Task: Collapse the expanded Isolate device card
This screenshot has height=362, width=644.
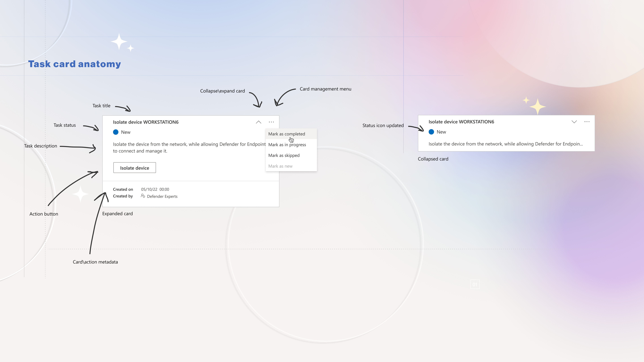Action: click(x=258, y=122)
